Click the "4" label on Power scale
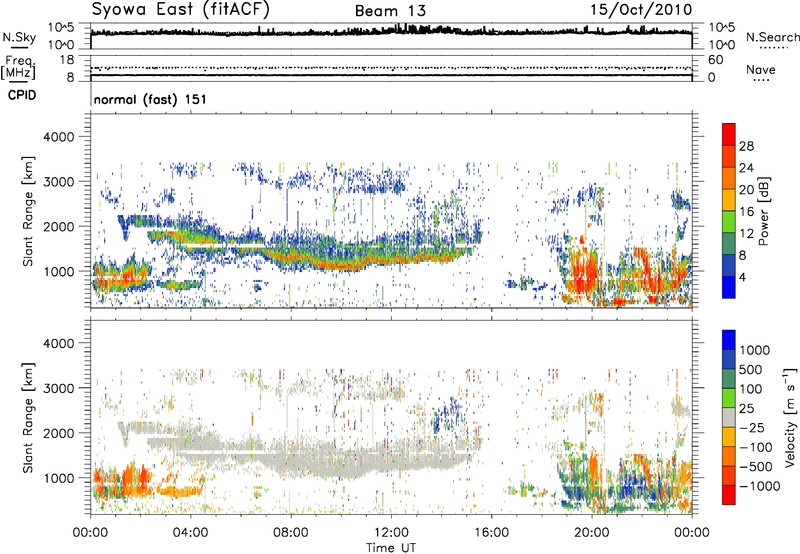The image size is (800, 554). [742, 278]
